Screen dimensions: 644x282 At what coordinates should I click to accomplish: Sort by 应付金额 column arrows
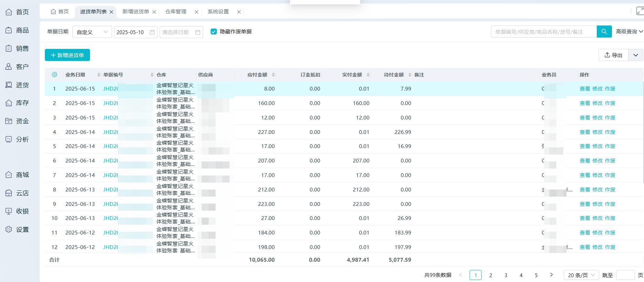click(x=273, y=75)
